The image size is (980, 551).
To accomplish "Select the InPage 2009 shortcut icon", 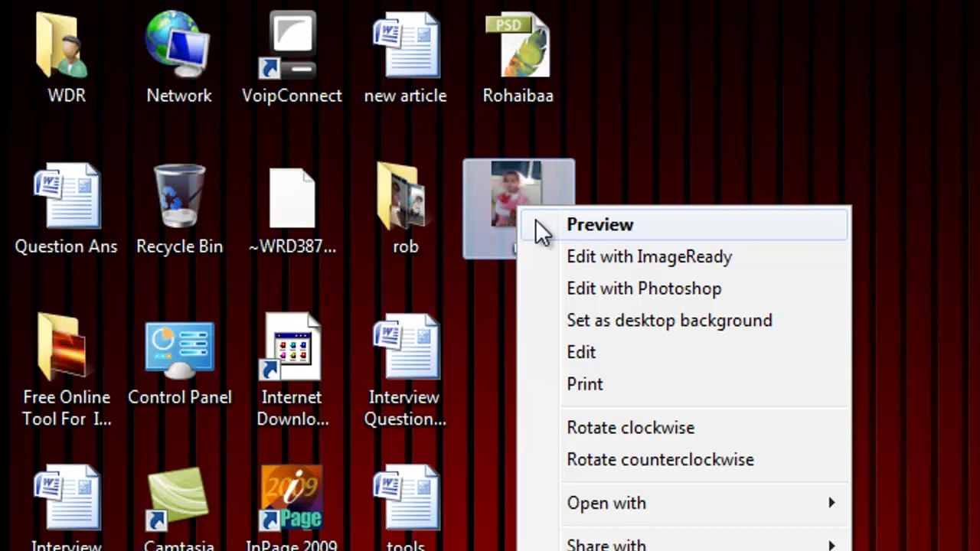I will (292, 499).
